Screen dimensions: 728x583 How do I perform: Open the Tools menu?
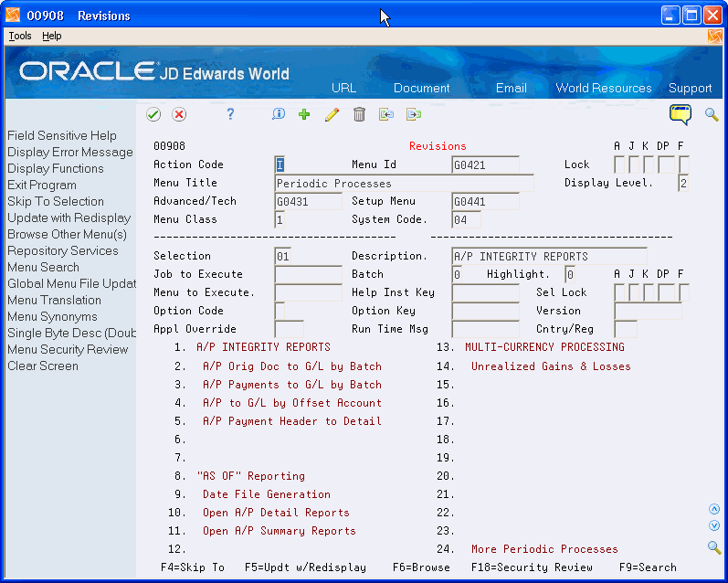pos(20,36)
